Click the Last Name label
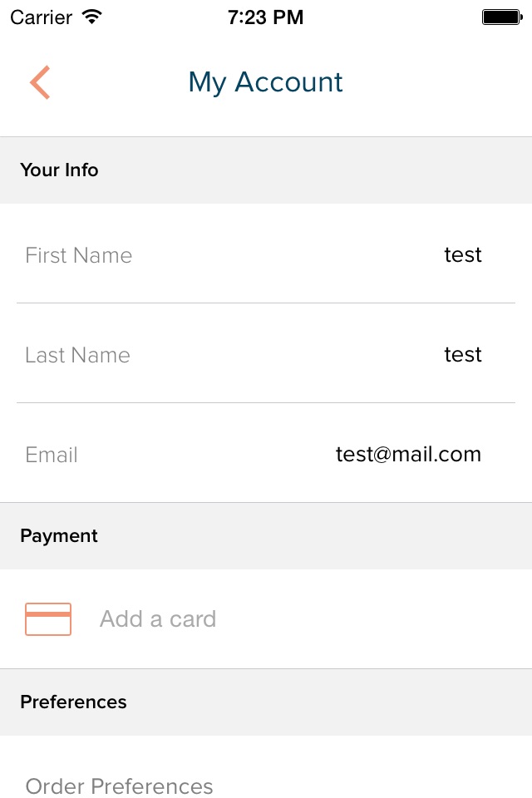 point(77,355)
